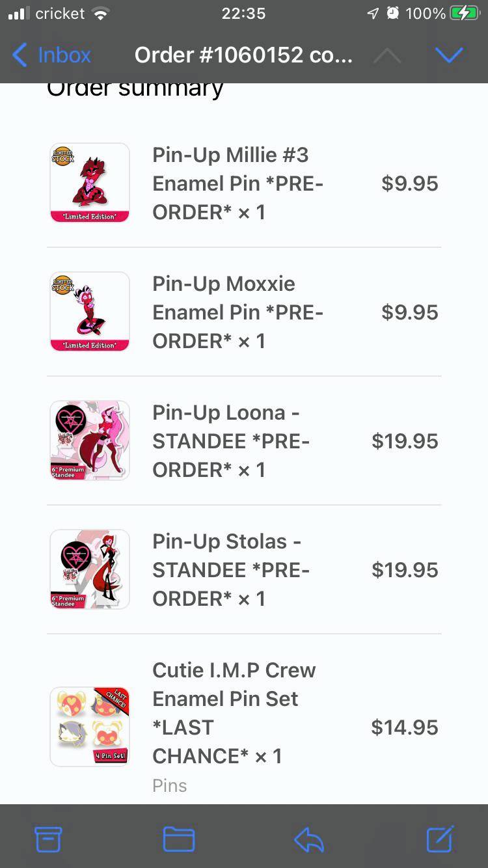The height and width of the screenshot is (868, 488).
Task: Tap the reply arrow icon
Action: 308,839
